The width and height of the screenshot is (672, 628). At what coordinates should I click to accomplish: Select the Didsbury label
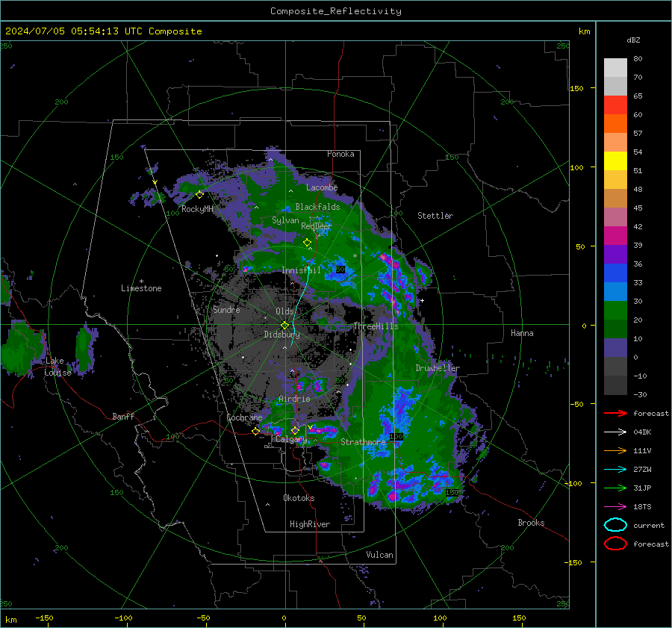point(281,335)
